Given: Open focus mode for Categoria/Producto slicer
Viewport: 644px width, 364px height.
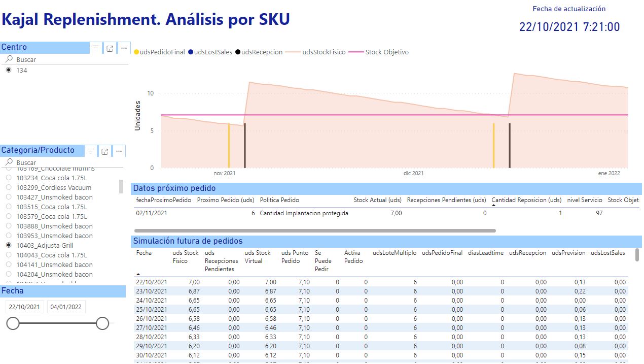Looking at the screenshot, I should pyautogui.click(x=104, y=151).
